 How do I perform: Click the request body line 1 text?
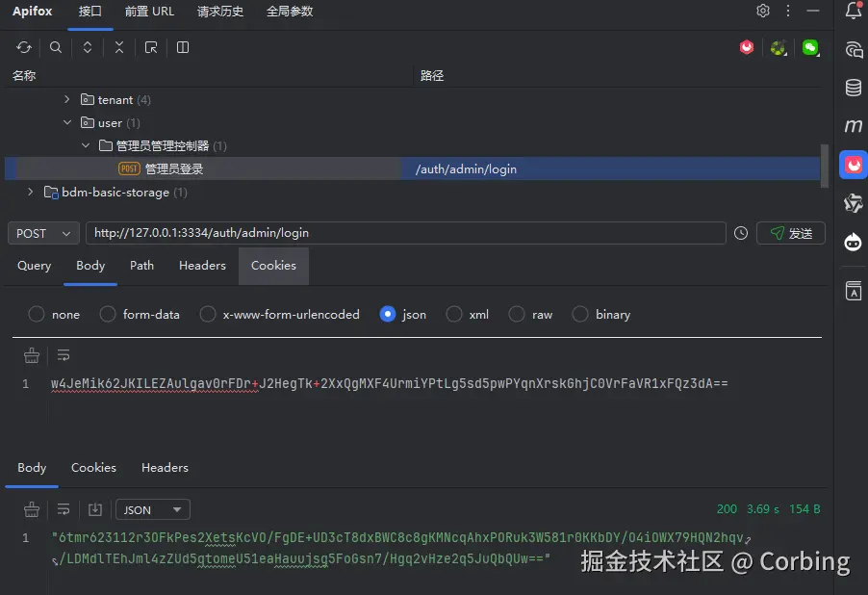click(x=389, y=383)
